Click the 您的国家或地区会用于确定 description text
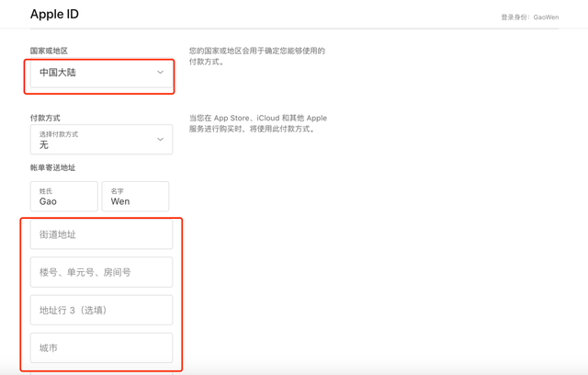Viewport: 588px width, 375px height. [x=257, y=56]
